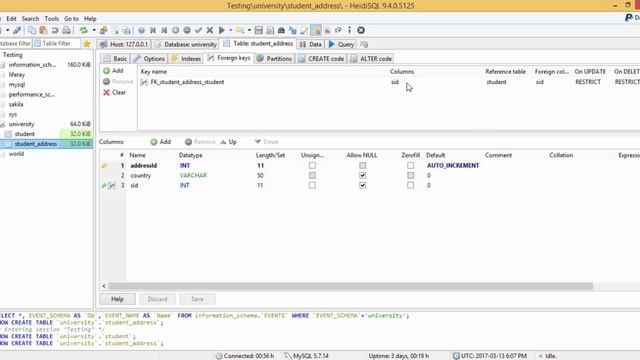The width and height of the screenshot is (640, 360).
Task: Click the Table filter input field
Action: pos(57,43)
